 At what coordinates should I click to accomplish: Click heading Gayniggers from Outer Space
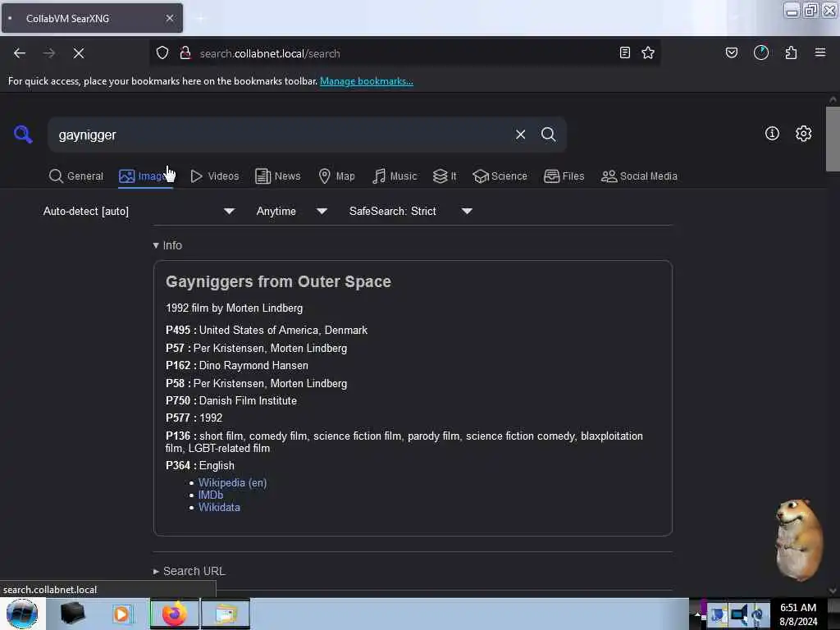pyautogui.click(x=278, y=282)
